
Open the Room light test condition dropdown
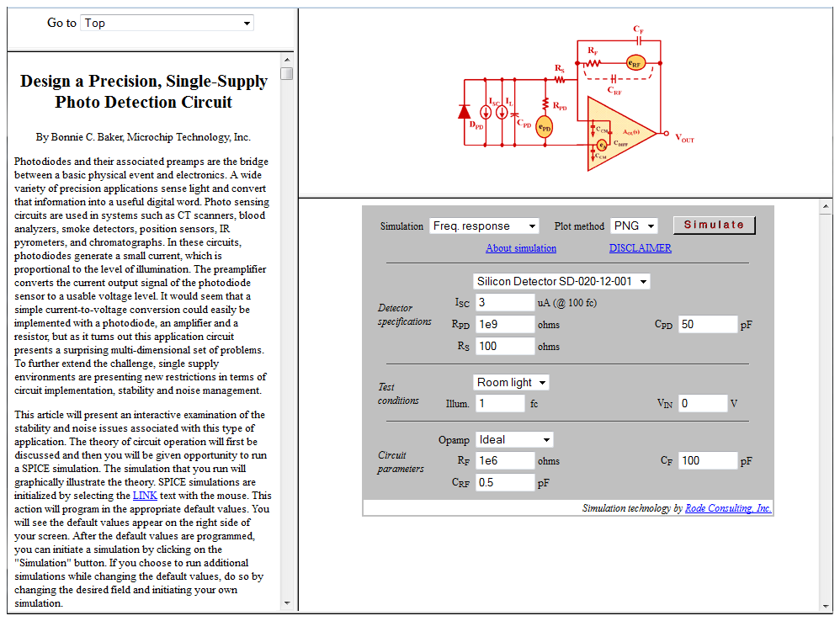coord(511,382)
